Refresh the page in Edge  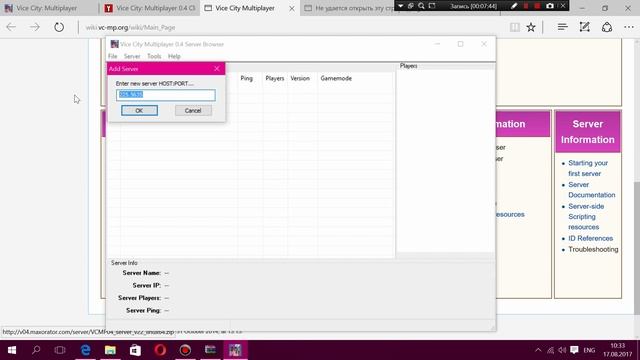pos(59,27)
